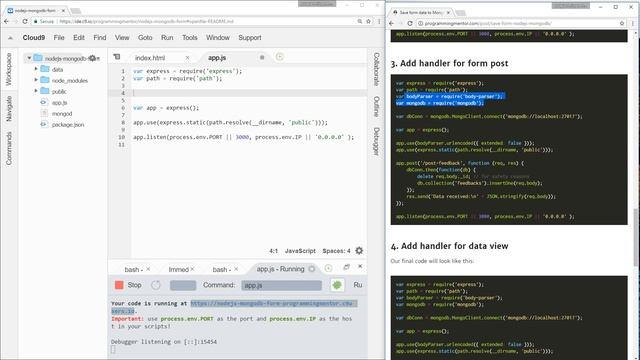Expand the public folder
Screen dimensions: 640x360
[36, 91]
